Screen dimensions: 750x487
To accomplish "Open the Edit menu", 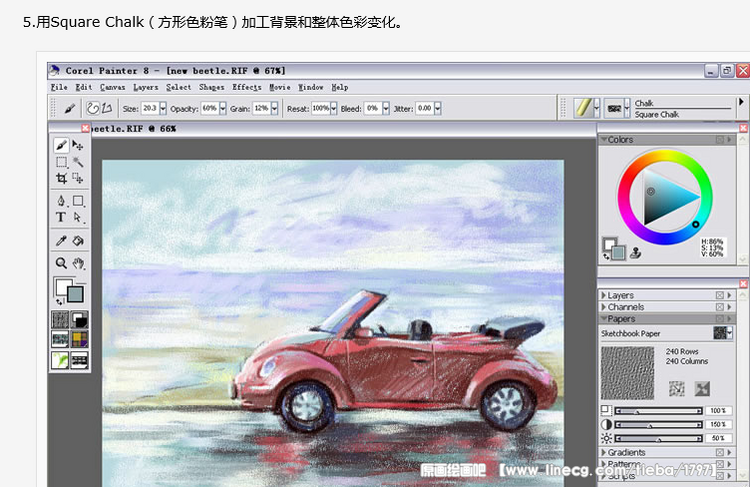I will 84,87.
